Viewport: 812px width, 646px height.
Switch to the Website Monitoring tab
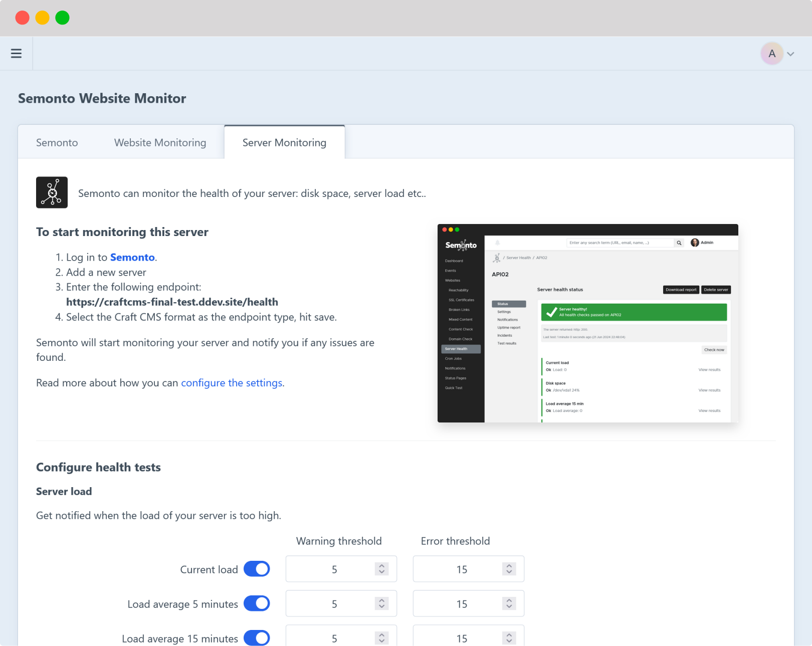coord(160,143)
